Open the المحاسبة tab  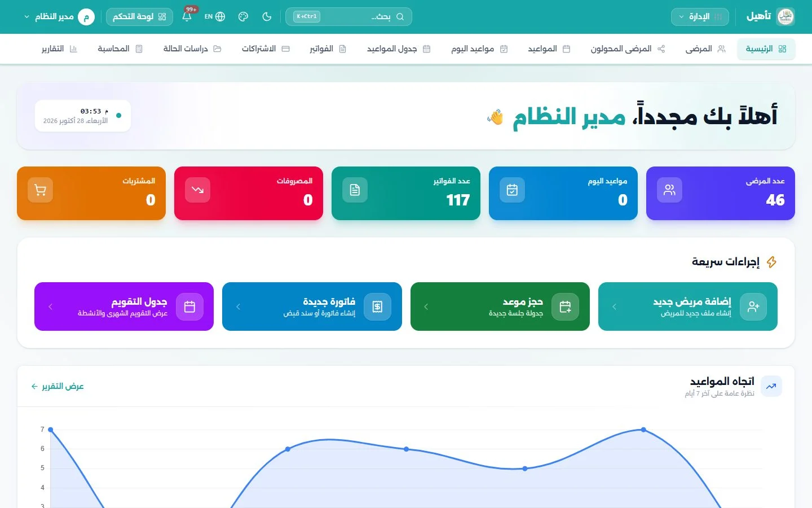tap(120, 49)
